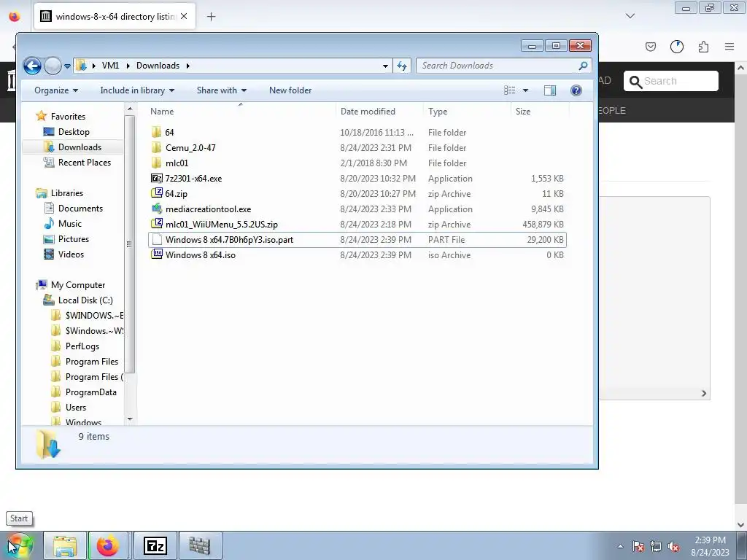Click the navigation pane scroll-up arrow

click(130, 109)
